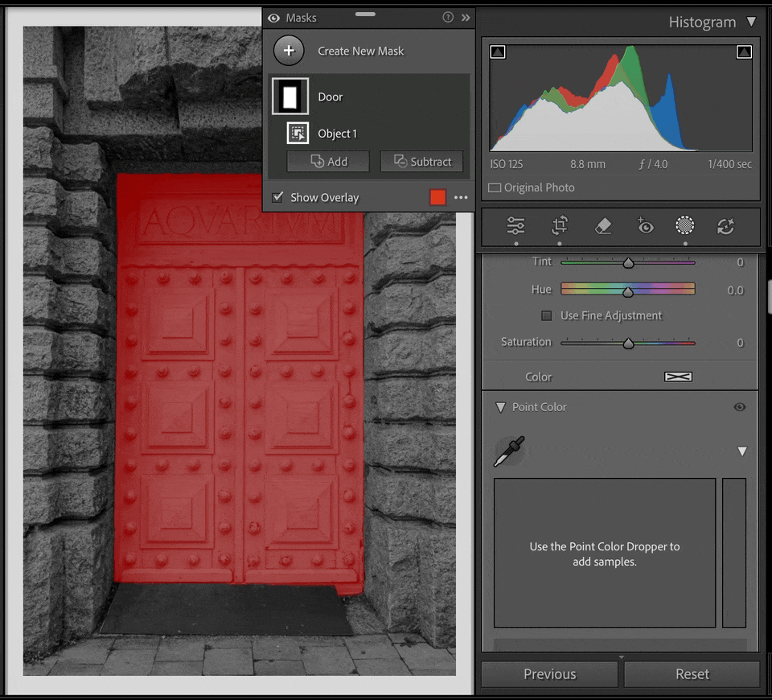Toggle shadow clipping indicator in histogram
The image size is (772, 700).
(498, 51)
